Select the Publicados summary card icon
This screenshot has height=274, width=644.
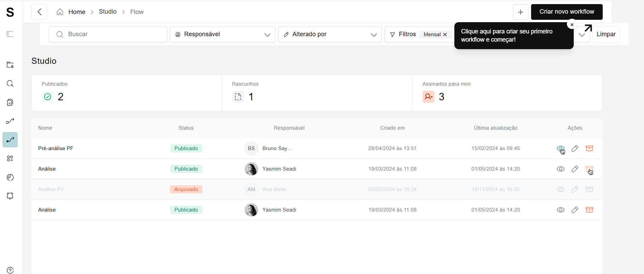[x=48, y=97]
